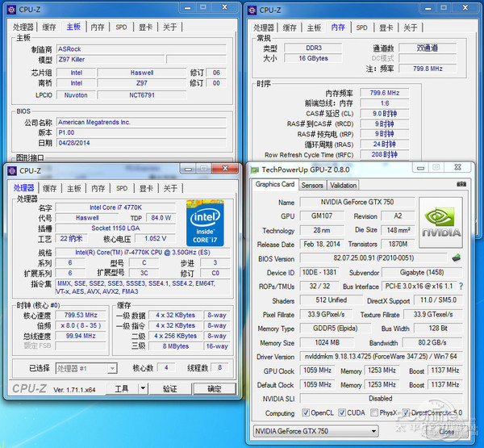The image size is (484, 448).
Task: Click the 16 GBytes memory size value
Action: coord(313,58)
